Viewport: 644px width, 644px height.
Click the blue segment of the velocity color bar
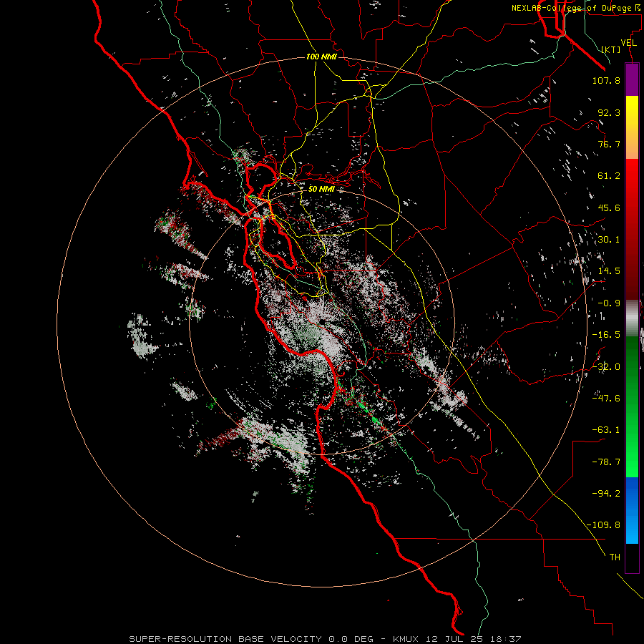tap(632, 510)
